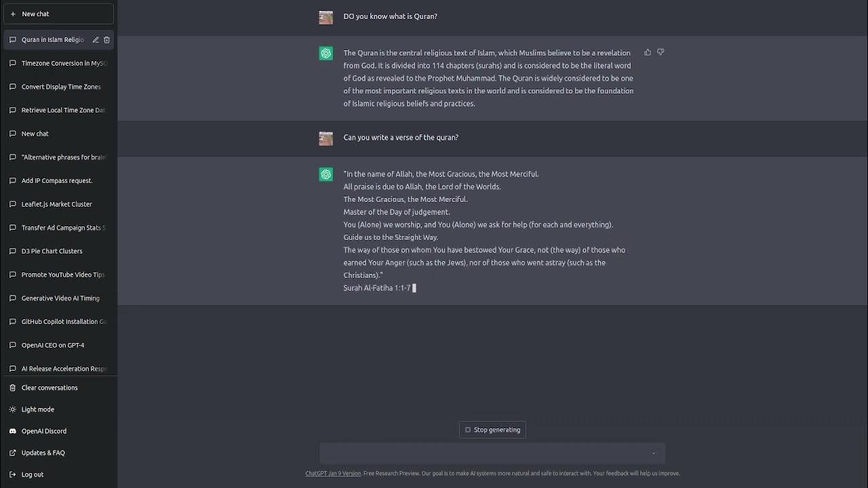This screenshot has height=488, width=868.
Task: Click Clear conversations in sidebar
Action: click(50, 388)
